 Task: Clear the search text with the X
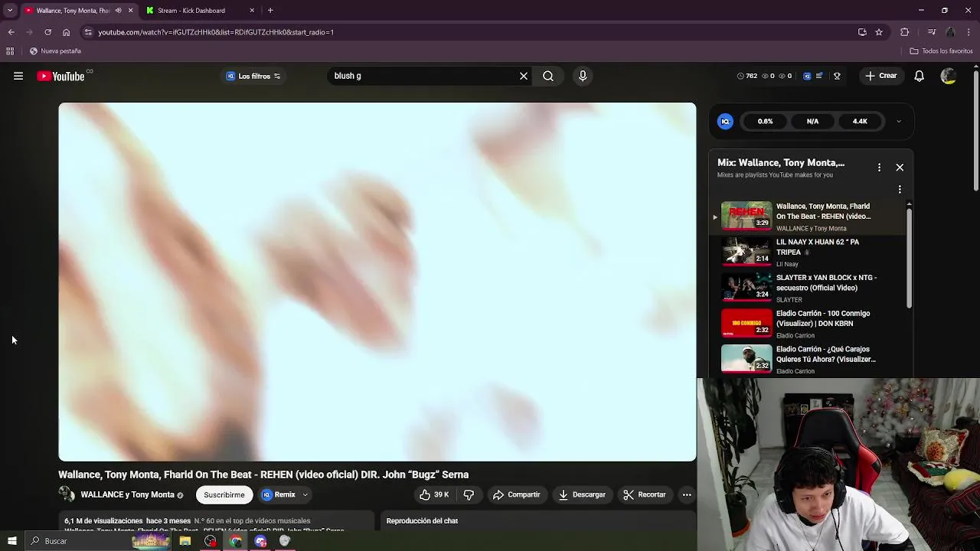point(524,76)
